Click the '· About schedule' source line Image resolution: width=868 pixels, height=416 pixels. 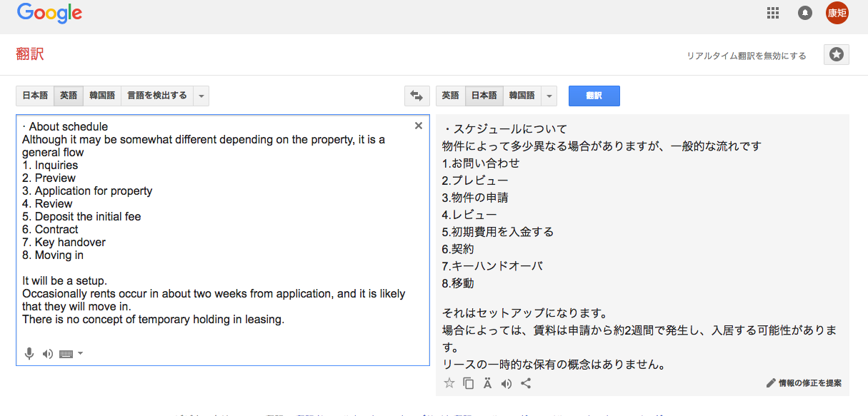pos(65,127)
